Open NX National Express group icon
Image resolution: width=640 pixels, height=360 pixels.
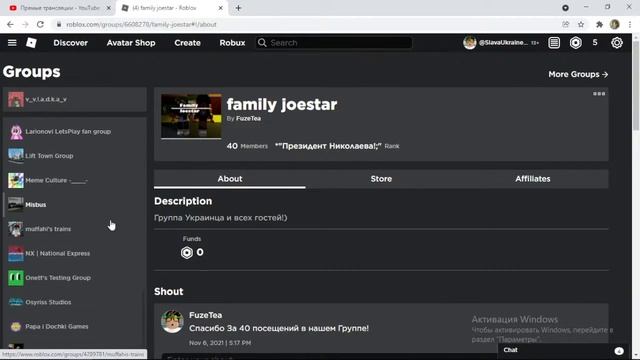tap(16, 253)
